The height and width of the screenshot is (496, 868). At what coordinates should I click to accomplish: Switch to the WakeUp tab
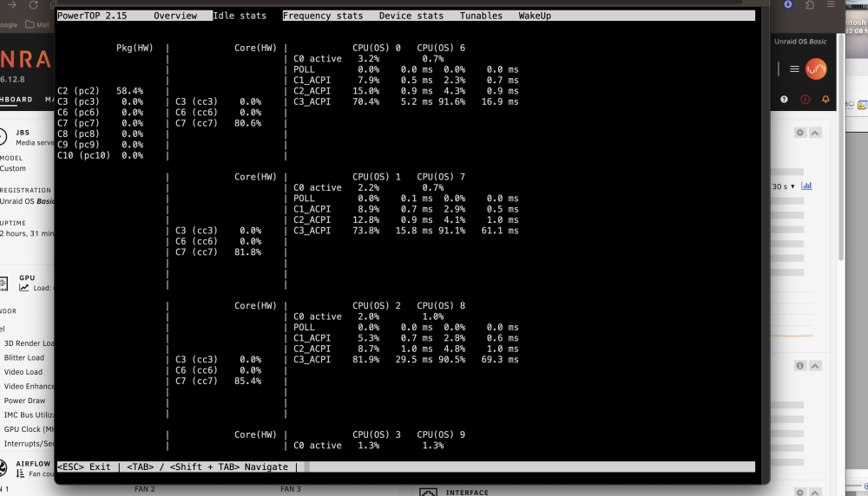click(535, 16)
